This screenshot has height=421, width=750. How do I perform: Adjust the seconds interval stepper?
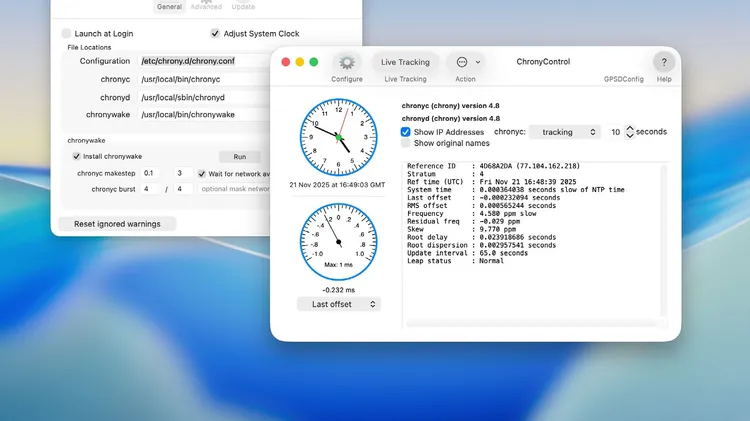click(x=629, y=132)
